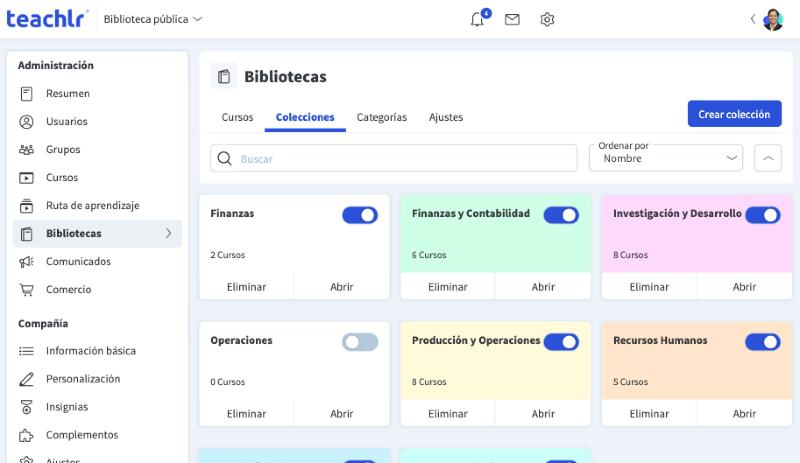
Task: Open the messages envelope icon
Action: tap(512, 19)
